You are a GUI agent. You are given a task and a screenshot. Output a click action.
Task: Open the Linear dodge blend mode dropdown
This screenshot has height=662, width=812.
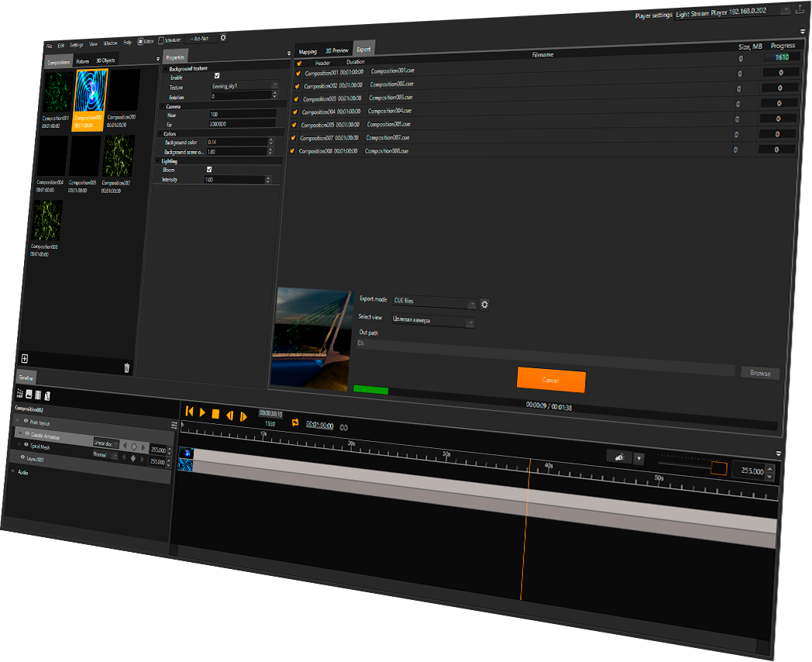point(106,443)
